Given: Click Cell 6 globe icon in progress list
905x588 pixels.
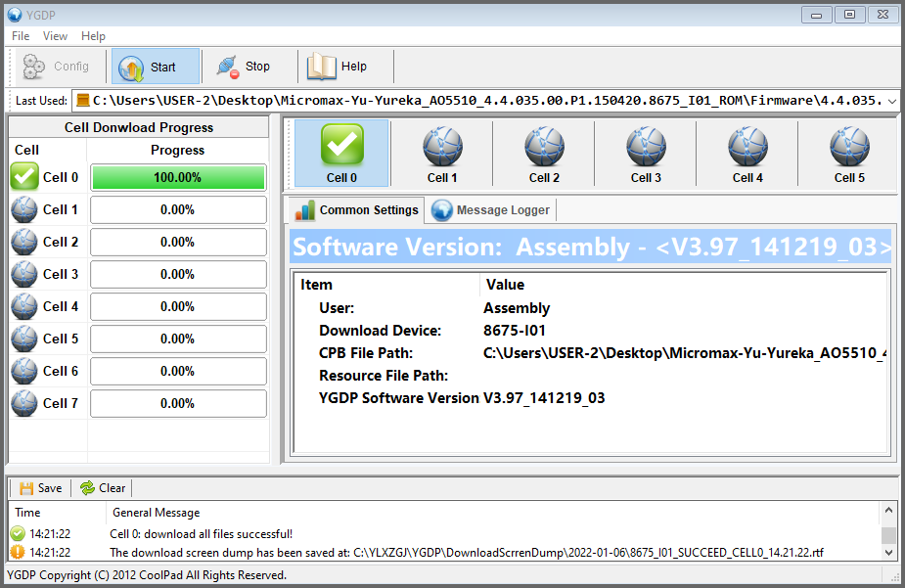Looking at the screenshot, I should [x=24, y=371].
